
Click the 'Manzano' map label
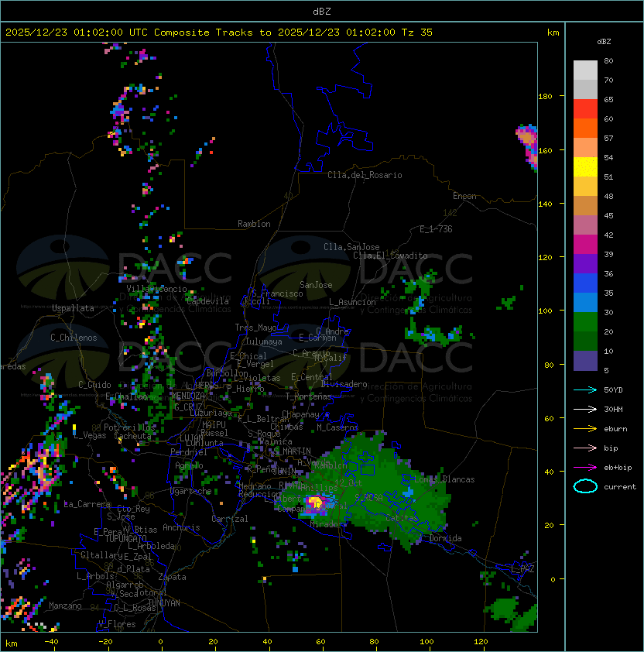tap(65, 606)
